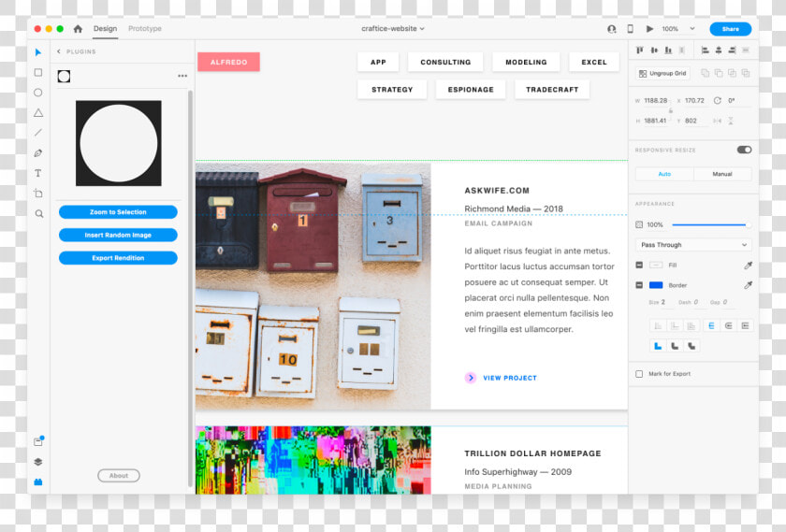Start the desktop preview play button
Viewport: 786px width, 532px height.
(649, 29)
